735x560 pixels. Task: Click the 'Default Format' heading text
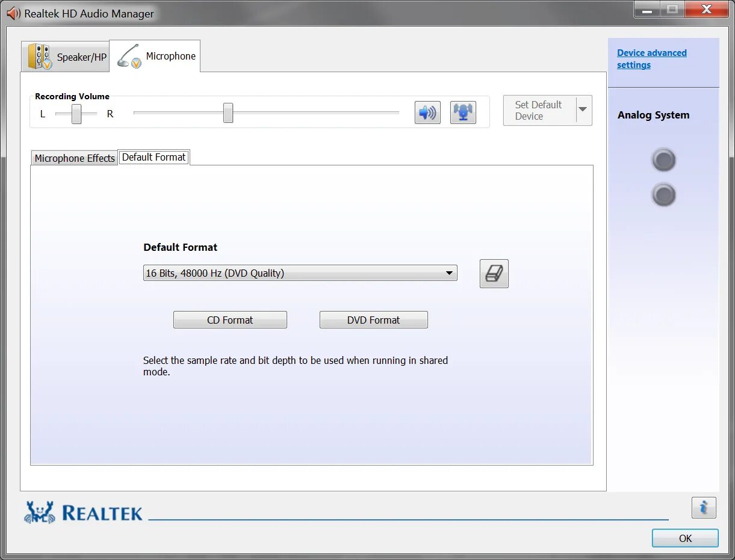point(180,247)
